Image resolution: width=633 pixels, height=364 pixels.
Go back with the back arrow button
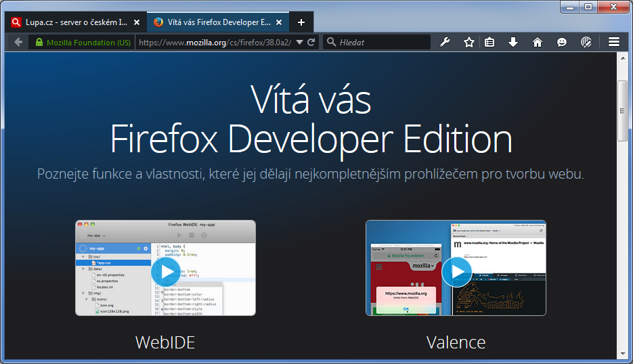[x=18, y=42]
